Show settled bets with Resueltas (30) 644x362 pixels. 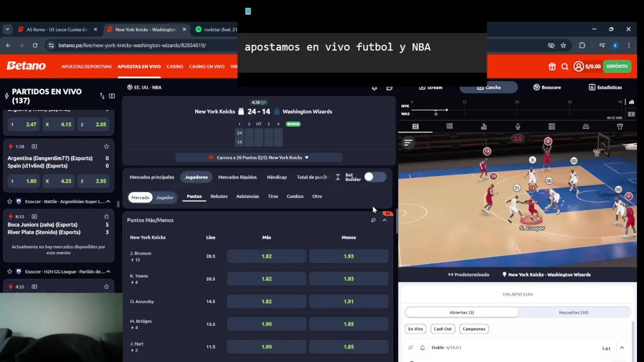574,312
